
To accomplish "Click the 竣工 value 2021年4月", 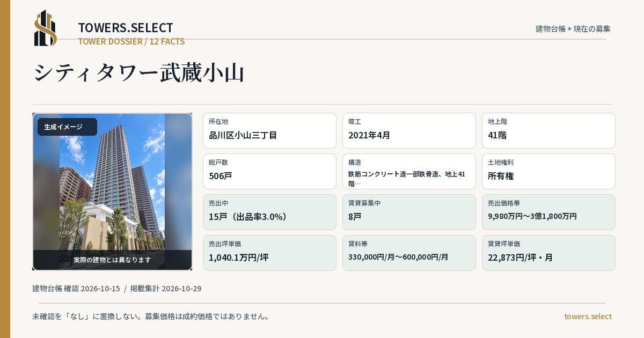I will (369, 135).
